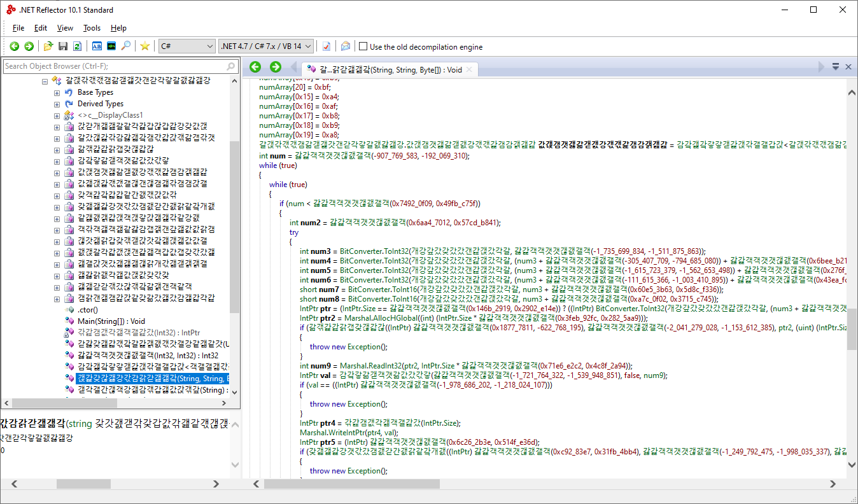Open the View menu

pyautogui.click(x=65, y=28)
